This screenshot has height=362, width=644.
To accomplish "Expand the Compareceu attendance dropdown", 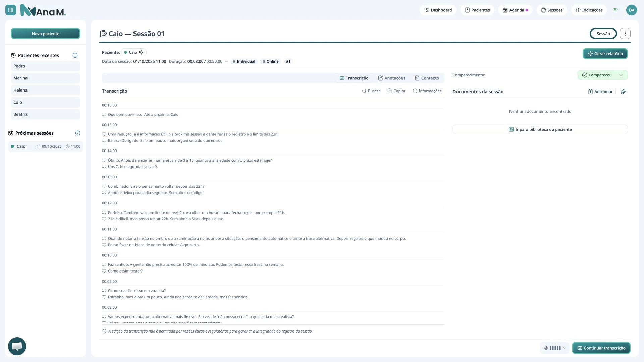I will (602, 75).
